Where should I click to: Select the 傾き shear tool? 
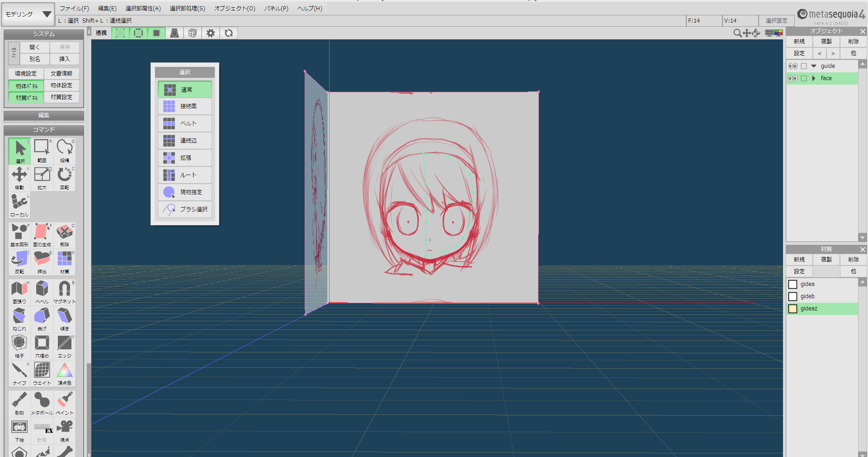65,319
